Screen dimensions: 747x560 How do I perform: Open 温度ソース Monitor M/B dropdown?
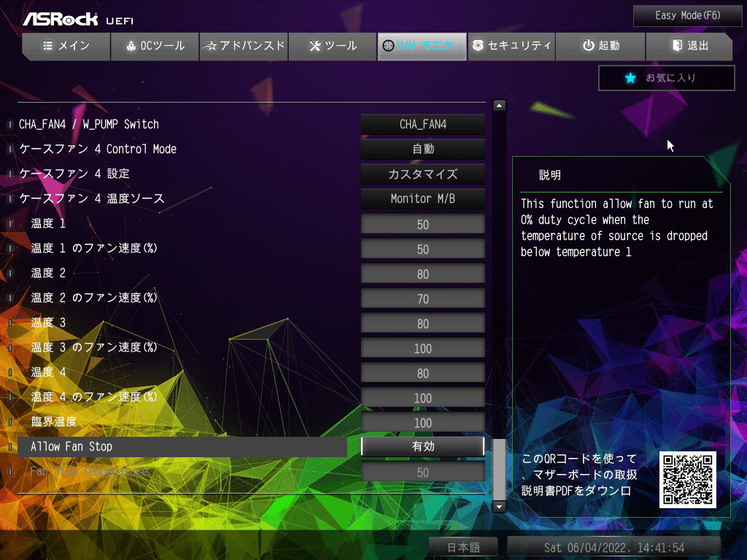coord(422,199)
